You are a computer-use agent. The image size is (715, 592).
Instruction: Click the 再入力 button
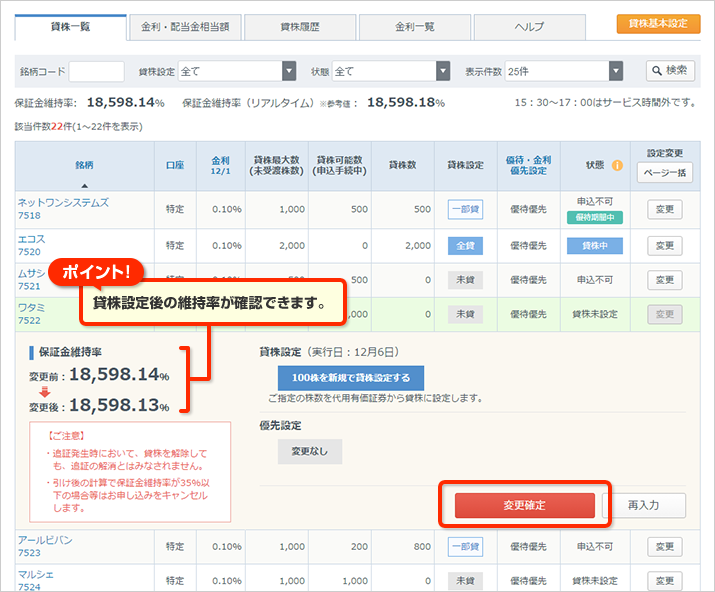645,505
